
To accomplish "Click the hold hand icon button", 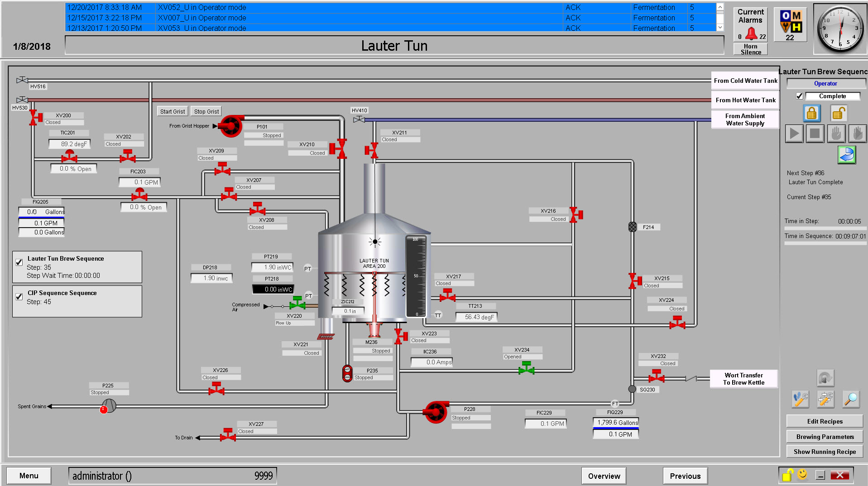I will click(x=836, y=133).
